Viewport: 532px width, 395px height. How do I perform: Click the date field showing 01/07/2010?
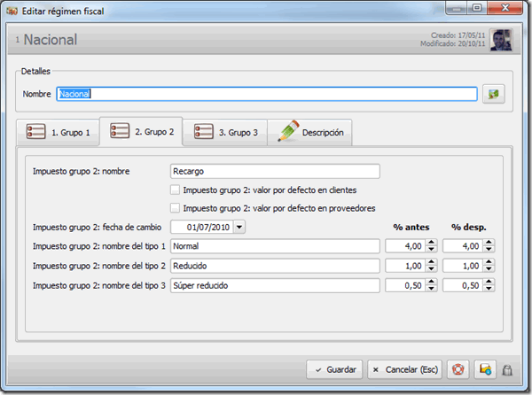pos(202,227)
